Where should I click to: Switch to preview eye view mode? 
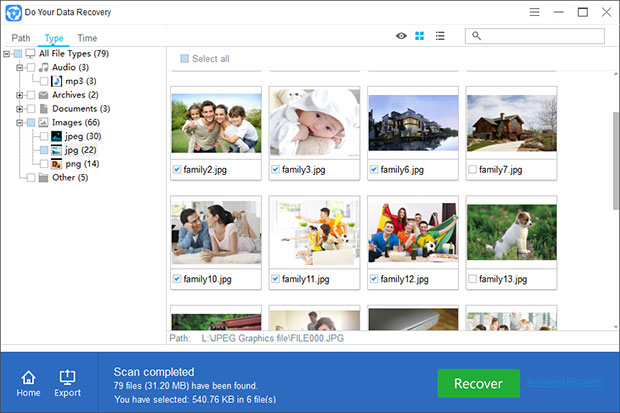point(401,36)
